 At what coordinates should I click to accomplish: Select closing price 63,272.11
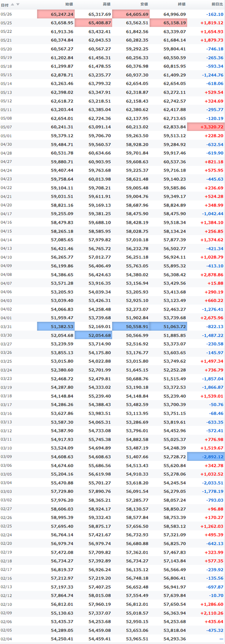(175, 92)
